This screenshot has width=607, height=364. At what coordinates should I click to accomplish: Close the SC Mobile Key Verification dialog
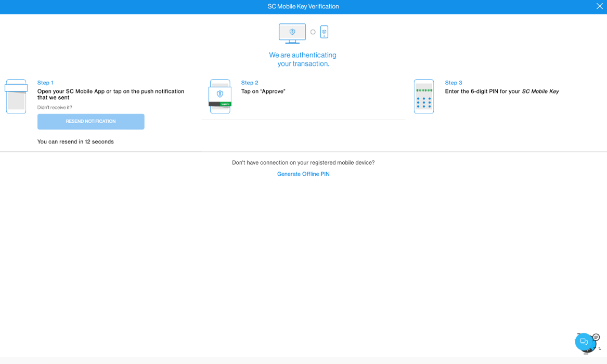599,6
